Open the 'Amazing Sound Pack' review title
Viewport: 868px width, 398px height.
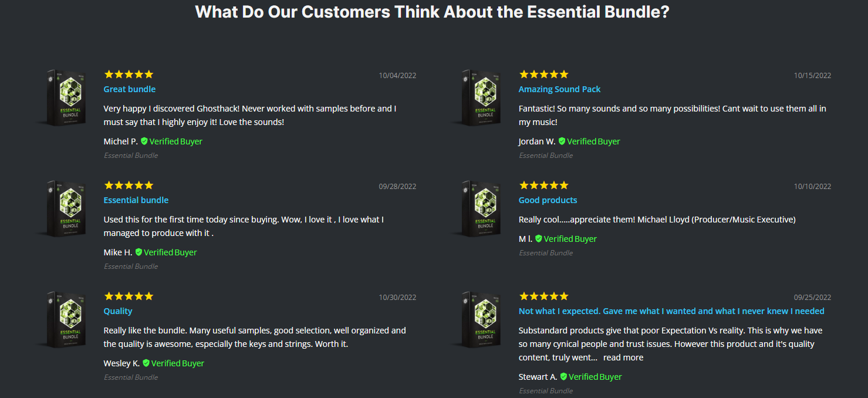coord(559,89)
